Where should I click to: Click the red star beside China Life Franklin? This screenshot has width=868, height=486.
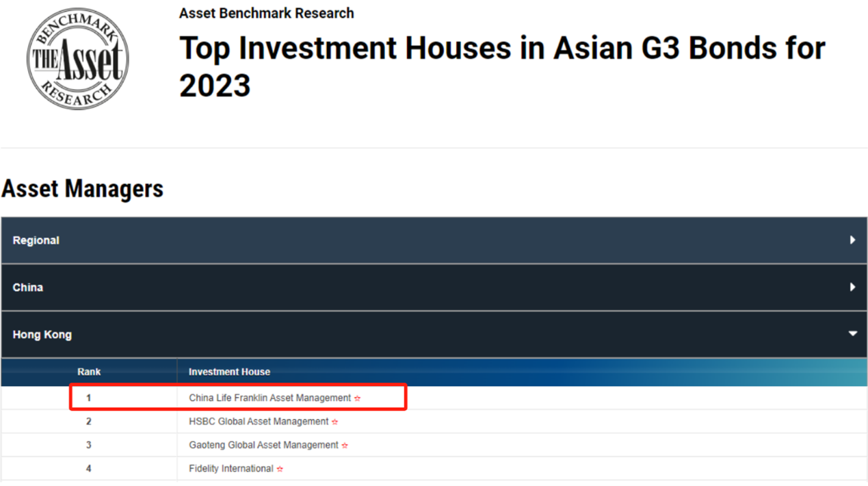tap(357, 398)
